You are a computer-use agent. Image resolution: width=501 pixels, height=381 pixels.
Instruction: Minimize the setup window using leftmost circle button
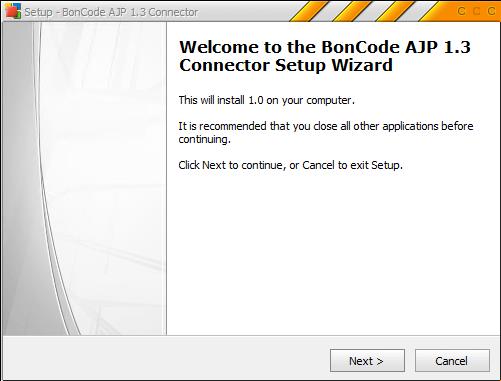pyautogui.click(x=462, y=11)
